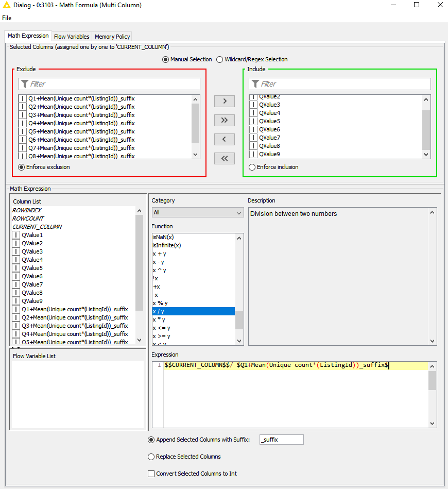Viewport: 448px width, 489px height.
Task: Click the remove all columns double-arrow button
Action: [x=224, y=158]
